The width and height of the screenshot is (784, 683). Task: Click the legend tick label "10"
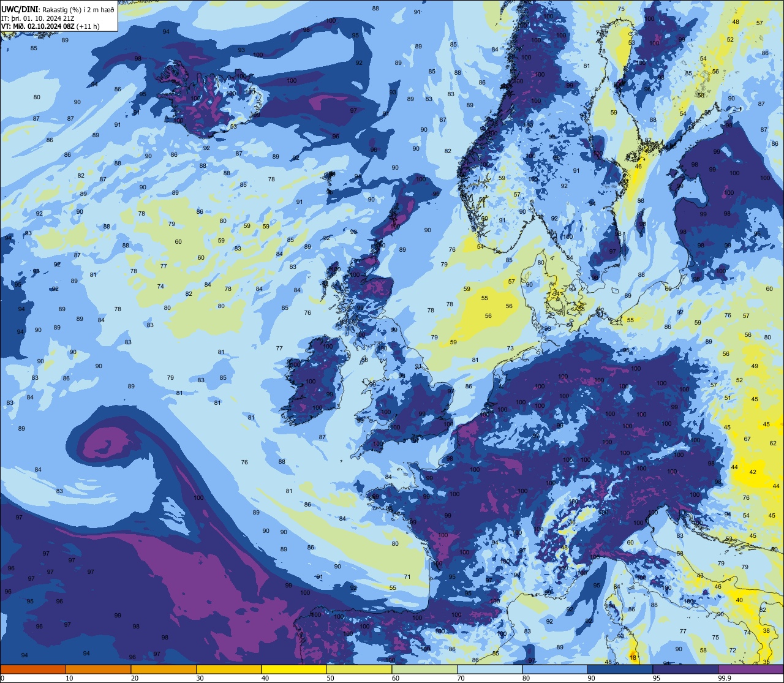click(69, 678)
